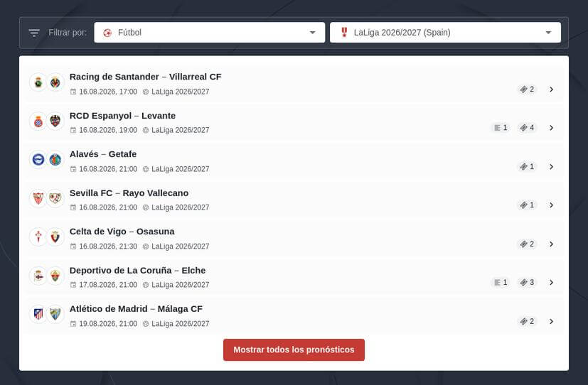The width and height of the screenshot is (588, 385).
Task: Click the red league medal icon
Action: 344,33
